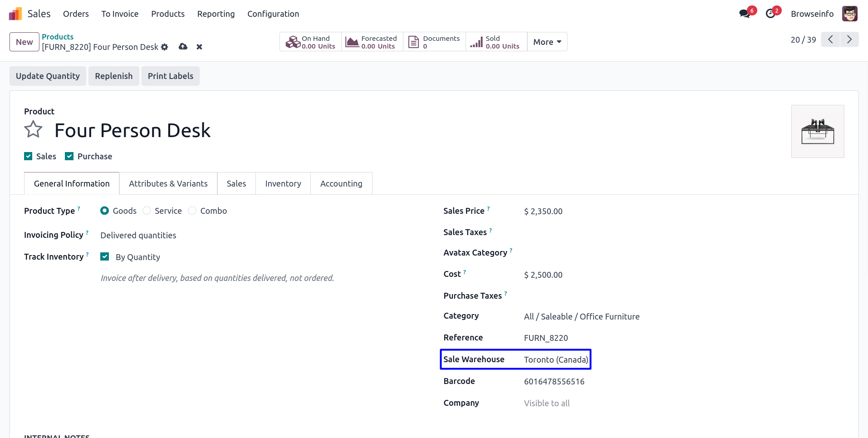
Task: Uncheck the Purchase checkbox
Action: click(69, 157)
